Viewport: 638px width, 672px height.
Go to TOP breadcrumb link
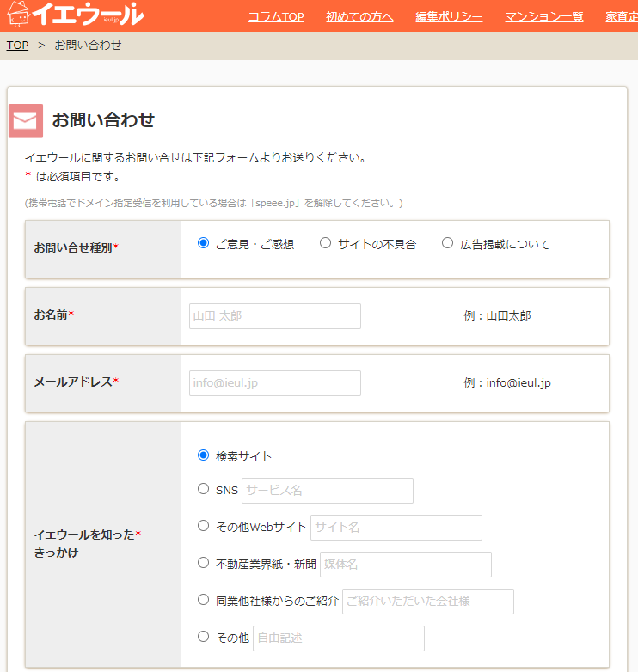click(x=17, y=45)
